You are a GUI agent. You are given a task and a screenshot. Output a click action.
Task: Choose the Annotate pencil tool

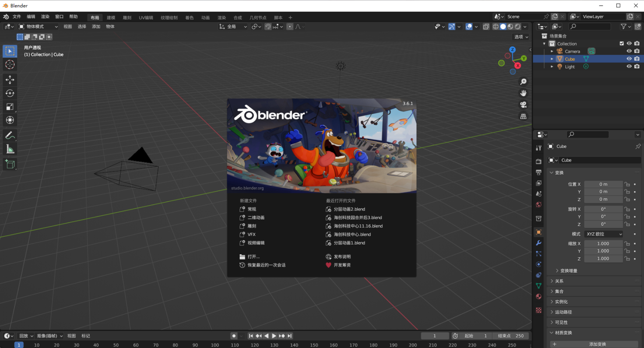pos(10,135)
